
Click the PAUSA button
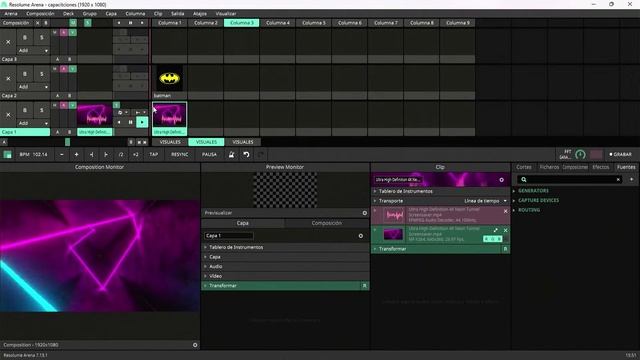point(209,154)
